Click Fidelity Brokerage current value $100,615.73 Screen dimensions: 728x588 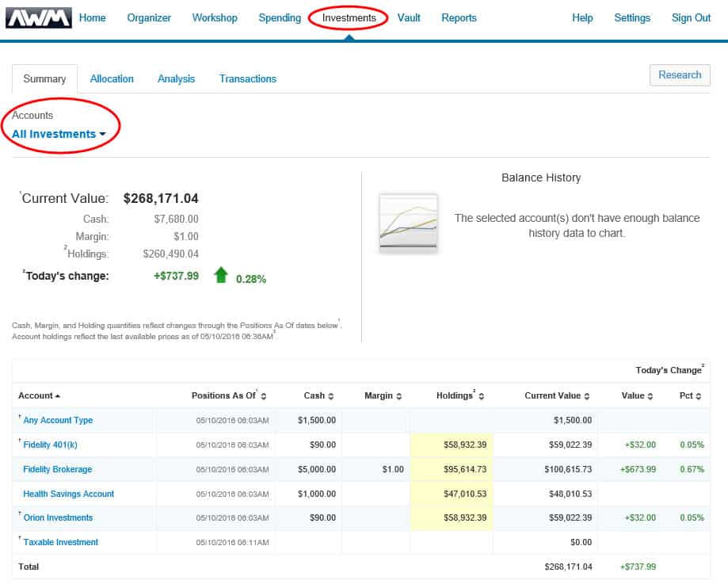568,470
